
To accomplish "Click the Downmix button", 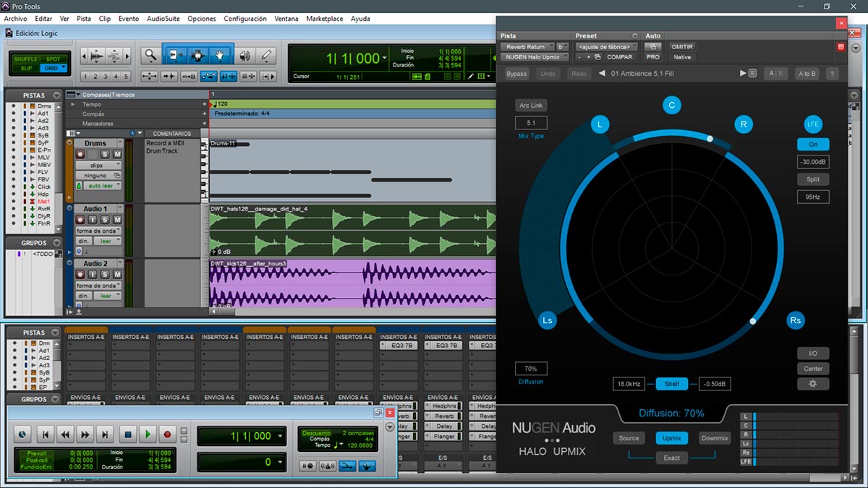I will [715, 438].
